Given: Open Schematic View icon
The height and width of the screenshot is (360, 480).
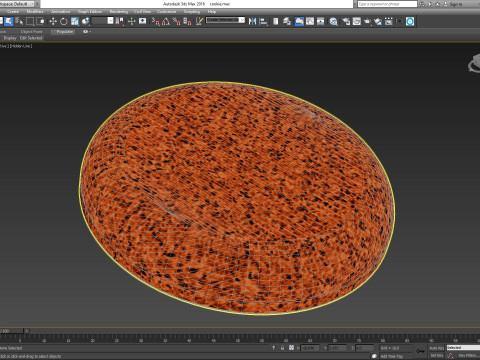Looking at the screenshot, I should pyautogui.click(x=321, y=22).
